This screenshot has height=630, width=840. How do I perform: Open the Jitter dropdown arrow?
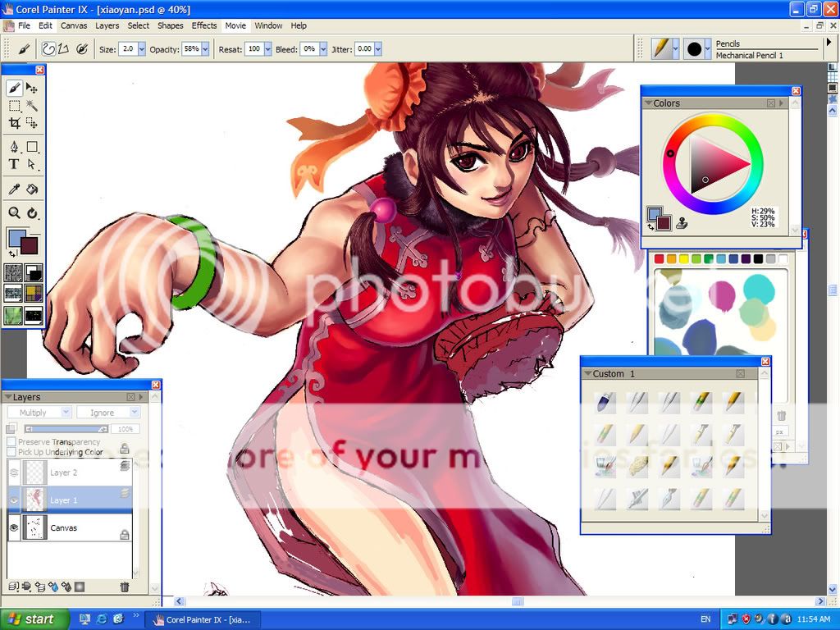click(x=378, y=49)
